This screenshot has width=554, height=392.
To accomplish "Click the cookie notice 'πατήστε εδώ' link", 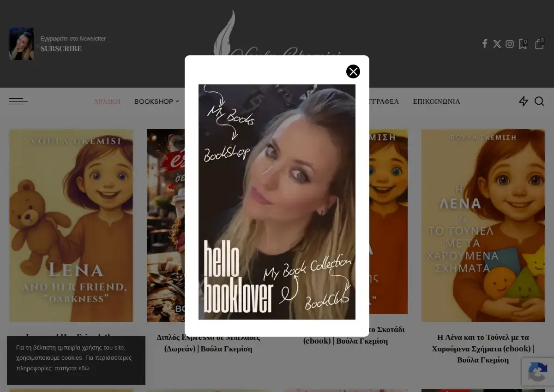I will point(72,368).
